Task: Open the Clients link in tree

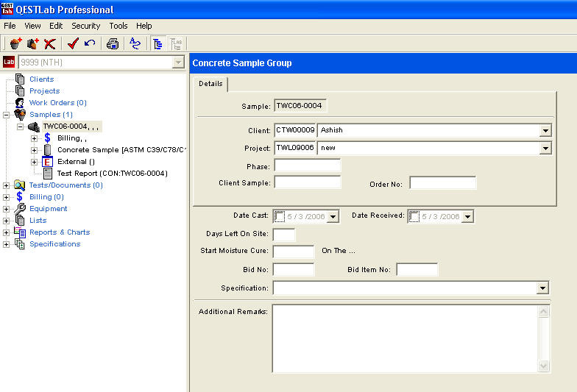Action: [x=41, y=79]
